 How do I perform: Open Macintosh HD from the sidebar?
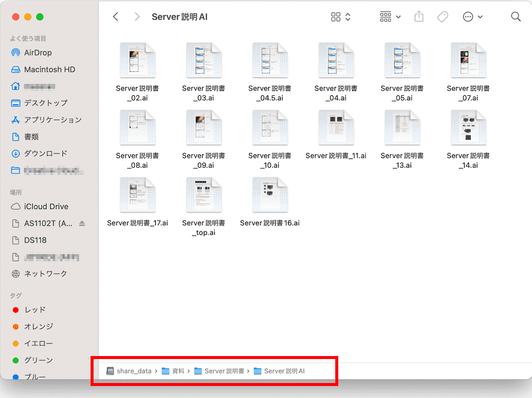[x=43, y=70]
